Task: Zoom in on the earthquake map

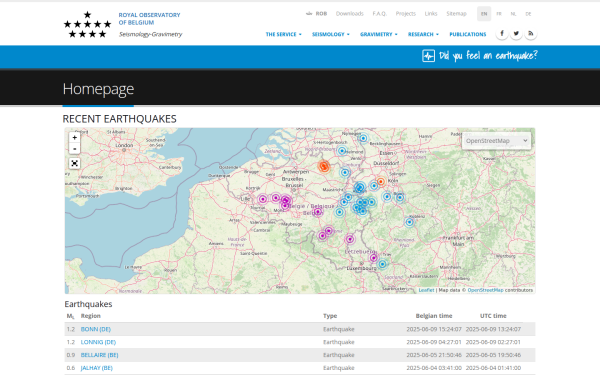Action: pyautogui.click(x=75, y=137)
